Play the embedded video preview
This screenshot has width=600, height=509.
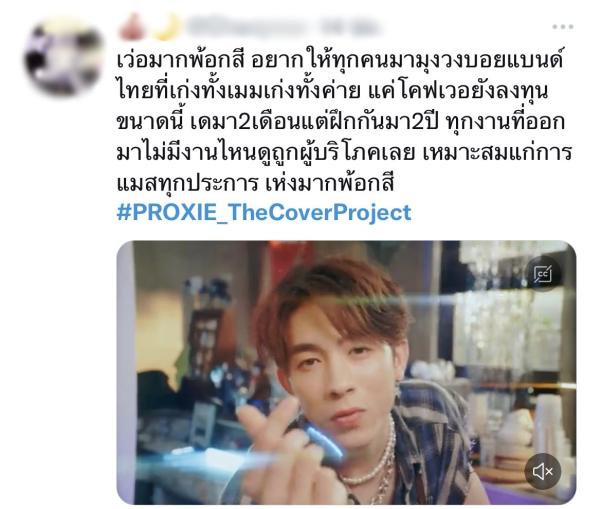tap(346, 372)
